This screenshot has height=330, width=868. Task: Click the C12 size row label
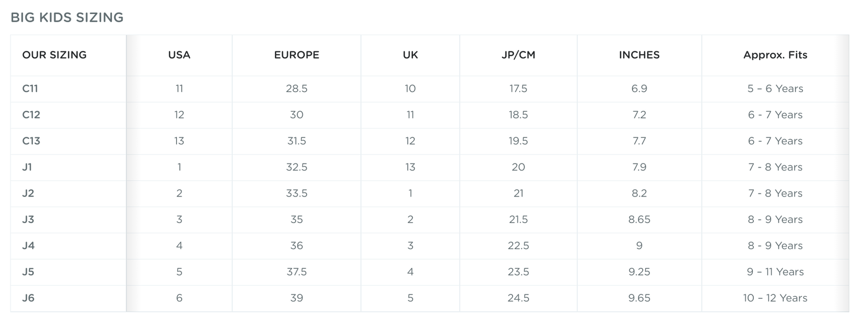[x=31, y=115]
